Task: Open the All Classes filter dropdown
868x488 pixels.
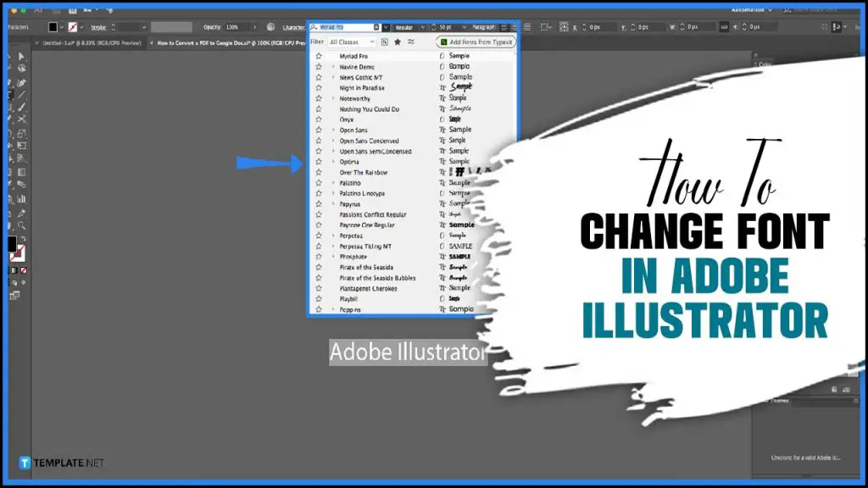Action: click(352, 42)
